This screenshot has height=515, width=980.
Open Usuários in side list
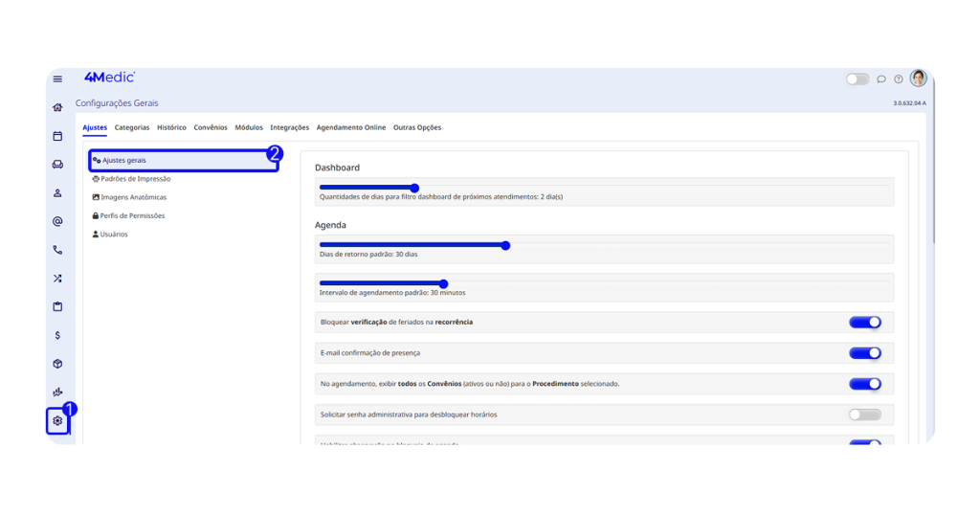pyautogui.click(x=110, y=235)
